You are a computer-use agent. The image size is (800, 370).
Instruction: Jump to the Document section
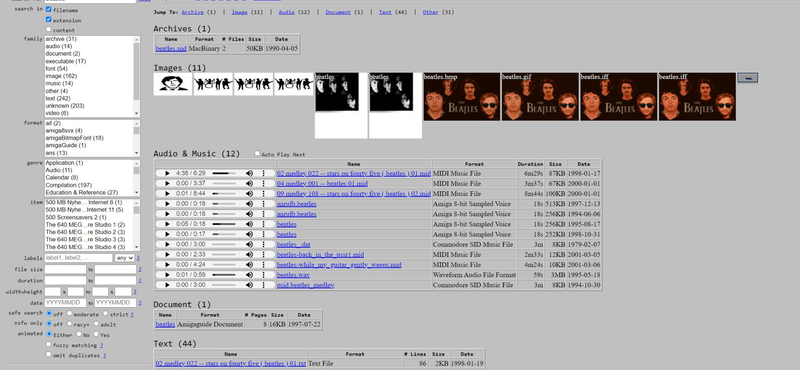[x=338, y=12]
